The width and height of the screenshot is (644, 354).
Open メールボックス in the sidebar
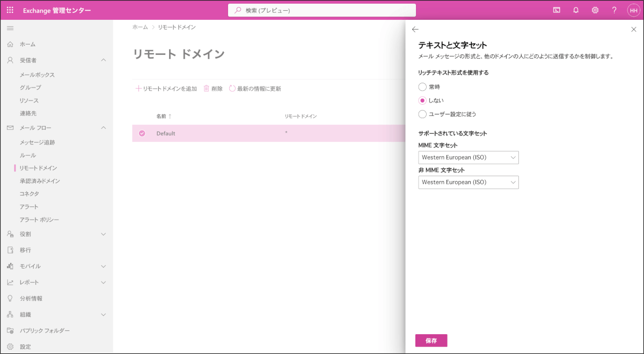point(37,75)
